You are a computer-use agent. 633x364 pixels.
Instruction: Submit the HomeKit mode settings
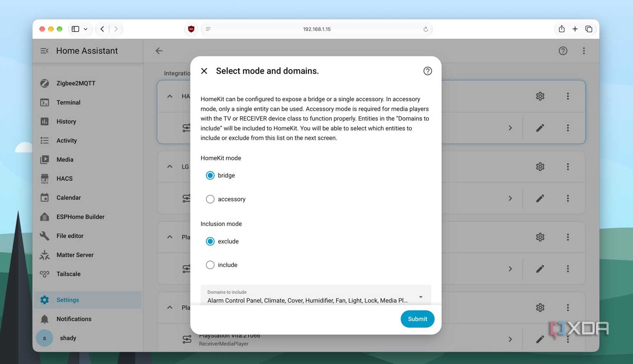417,319
